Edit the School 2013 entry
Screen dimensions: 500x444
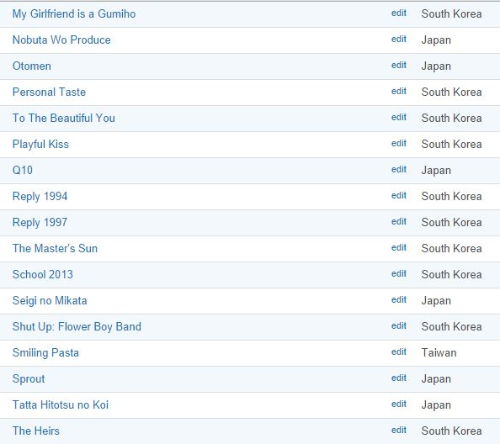click(x=399, y=274)
